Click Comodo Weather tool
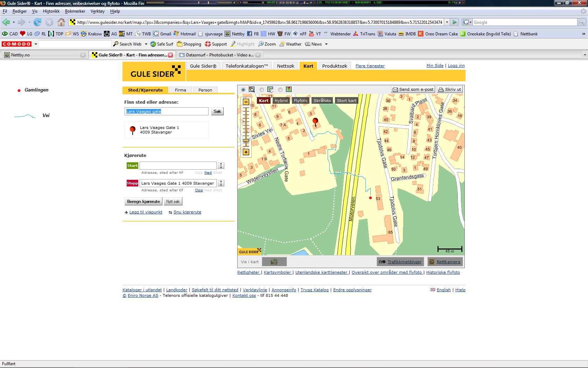 290,44
